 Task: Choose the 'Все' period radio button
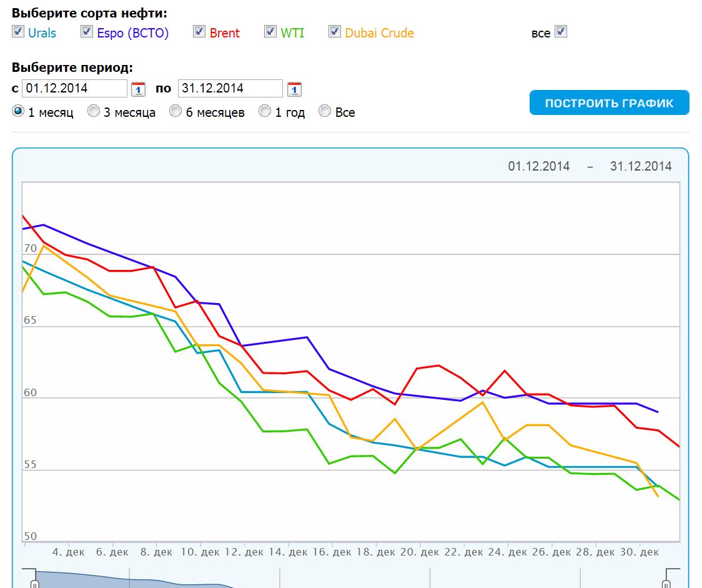[x=325, y=111]
